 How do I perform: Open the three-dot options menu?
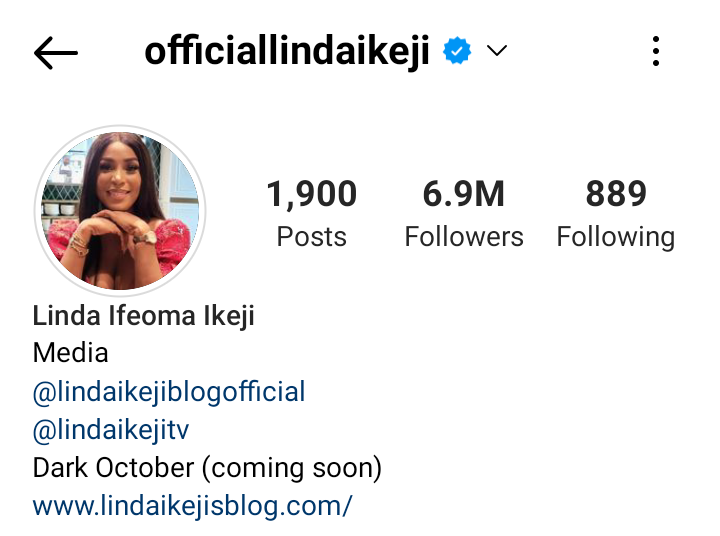pyautogui.click(x=656, y=51)
